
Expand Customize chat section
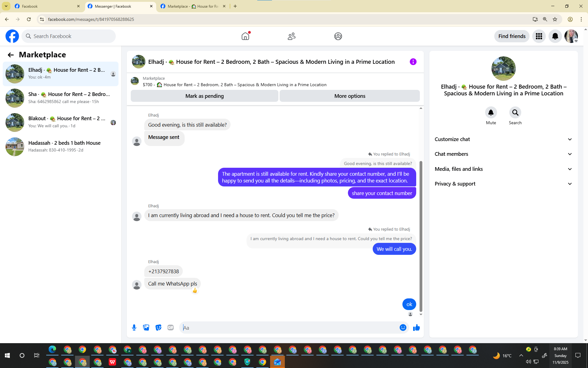pos(503,139)
